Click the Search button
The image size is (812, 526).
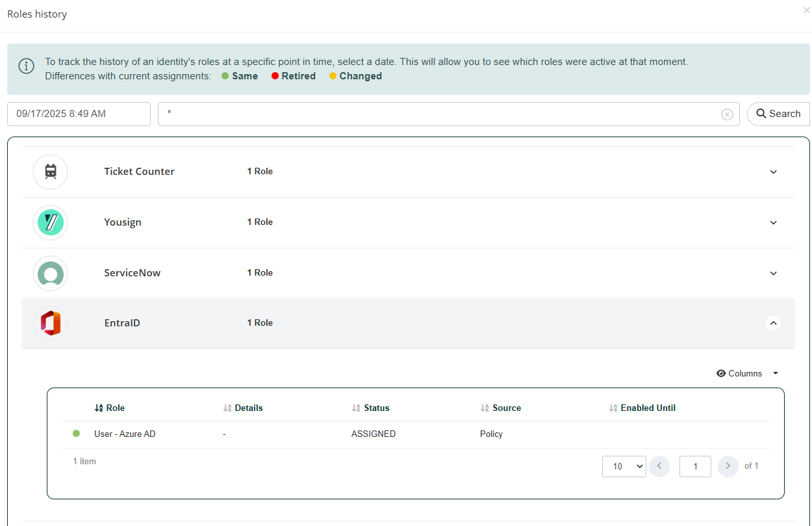click(778, 114)
